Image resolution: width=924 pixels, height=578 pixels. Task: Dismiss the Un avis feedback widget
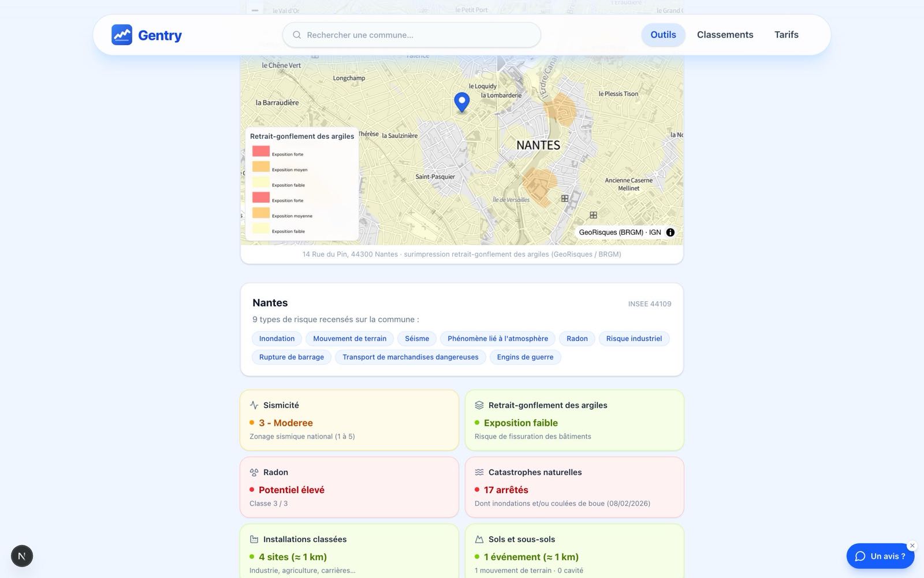[912, 546]
